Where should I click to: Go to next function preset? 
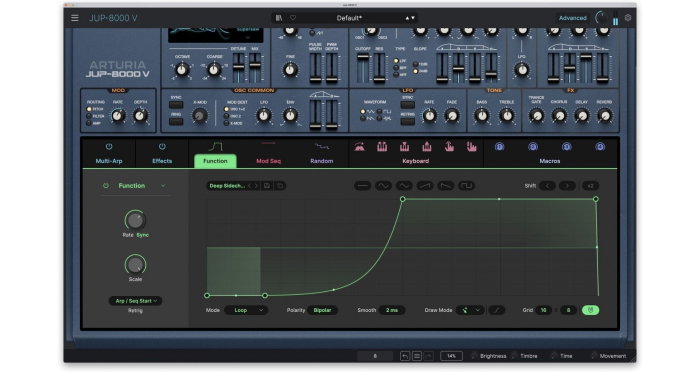point(256,186)
